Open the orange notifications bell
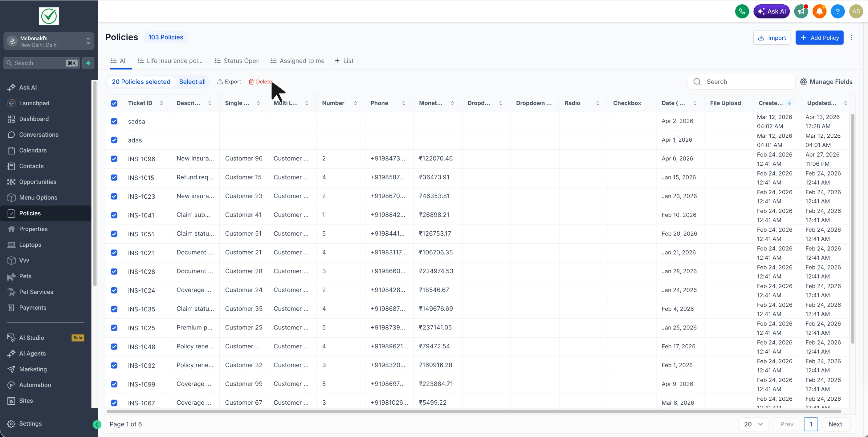The width and height of the screenshot is (868, 437). pos(820,11)
